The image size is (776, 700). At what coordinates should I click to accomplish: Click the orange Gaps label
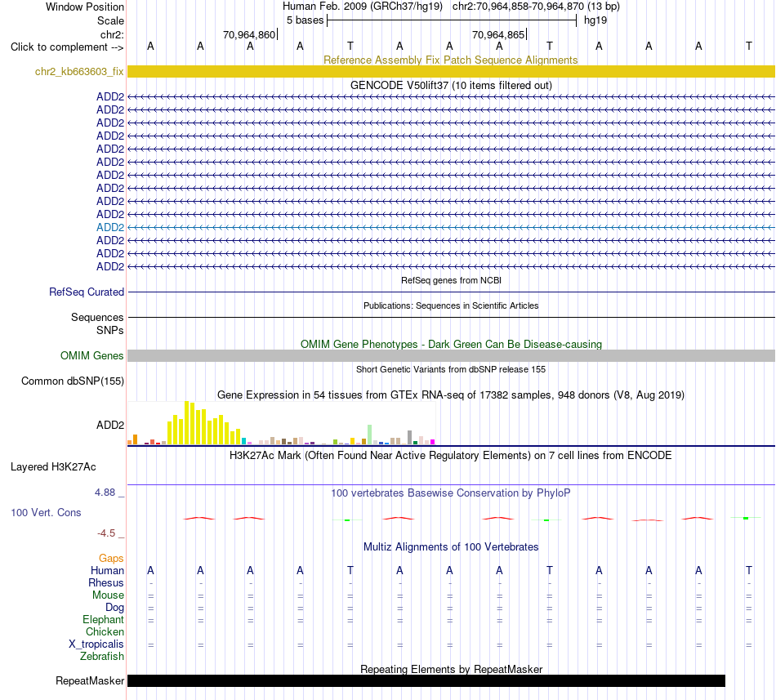pyautogui.click(x=111, y=558)
